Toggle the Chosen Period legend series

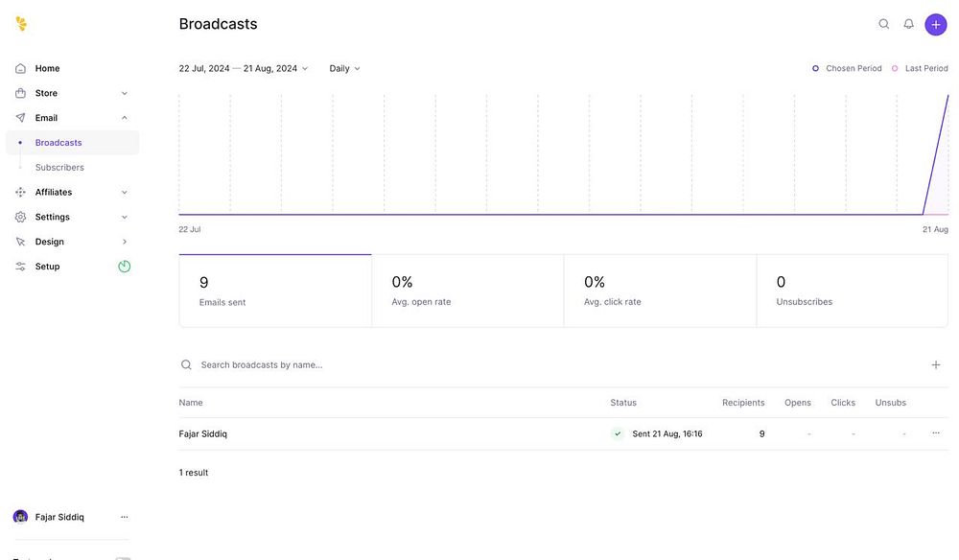pos(848,69)
